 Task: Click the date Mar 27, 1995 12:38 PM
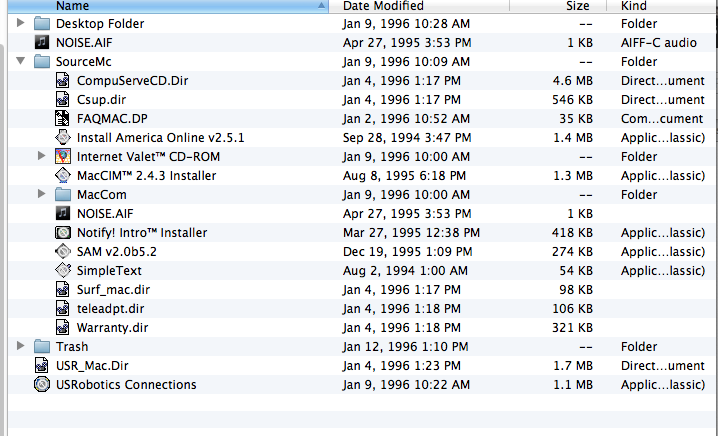click(x=411, y=233)
